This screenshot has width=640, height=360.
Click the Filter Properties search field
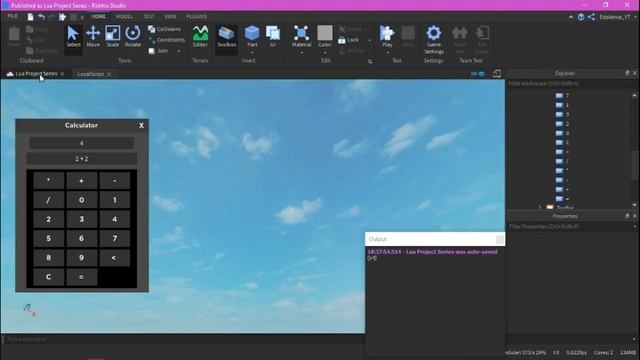pos(569,227)
